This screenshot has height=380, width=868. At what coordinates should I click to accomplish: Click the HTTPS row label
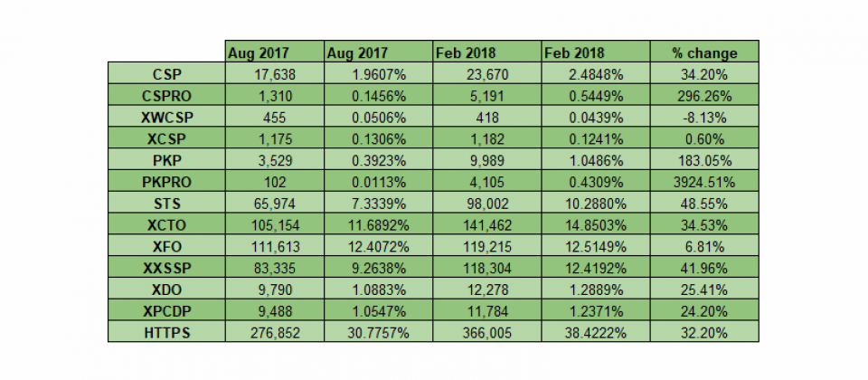coord(166,332)
